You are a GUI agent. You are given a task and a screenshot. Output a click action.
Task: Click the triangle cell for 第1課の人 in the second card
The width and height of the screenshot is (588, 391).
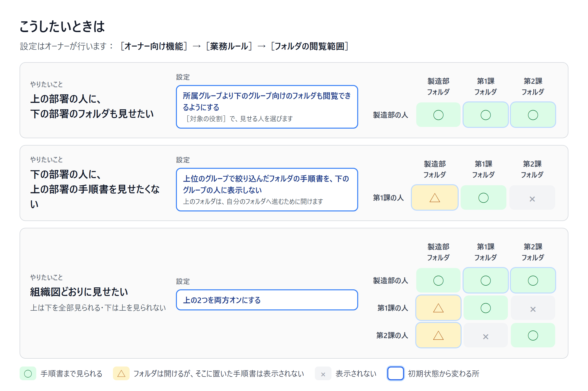pos(434,197)
